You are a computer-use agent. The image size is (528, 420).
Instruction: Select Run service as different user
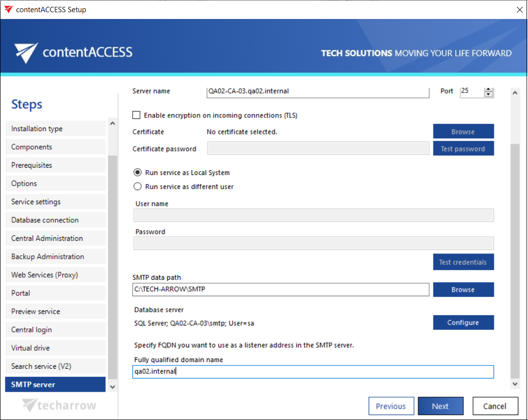click(x=138, y=187)
